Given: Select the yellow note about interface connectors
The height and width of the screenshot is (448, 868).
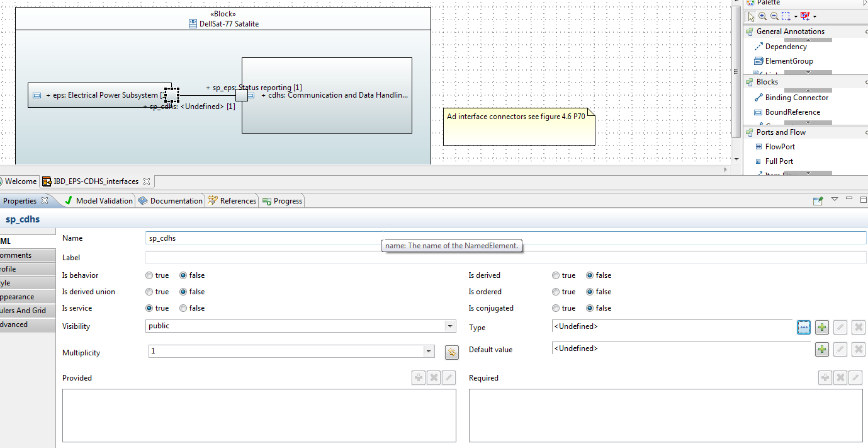Looking at the screenshot, I should [x=519, y=126].
